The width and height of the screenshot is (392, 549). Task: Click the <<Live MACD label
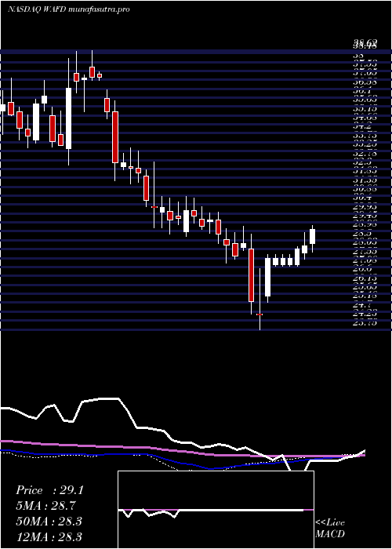point(330,528)
